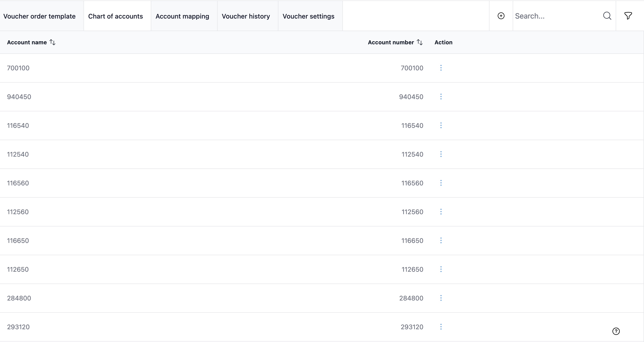Go to Voucher settings

pos(308,16)
